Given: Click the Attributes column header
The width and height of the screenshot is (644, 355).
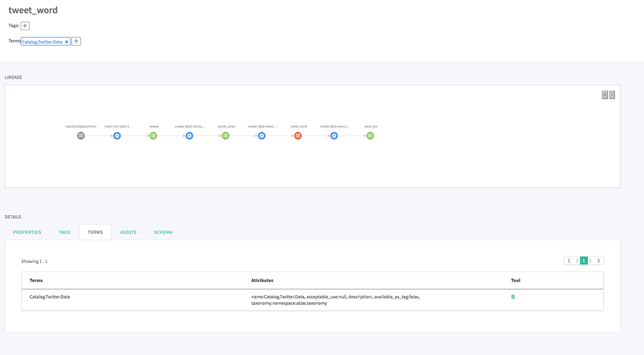Looking at the screenshot, I should pyautogui.click(x=262, y=281).
